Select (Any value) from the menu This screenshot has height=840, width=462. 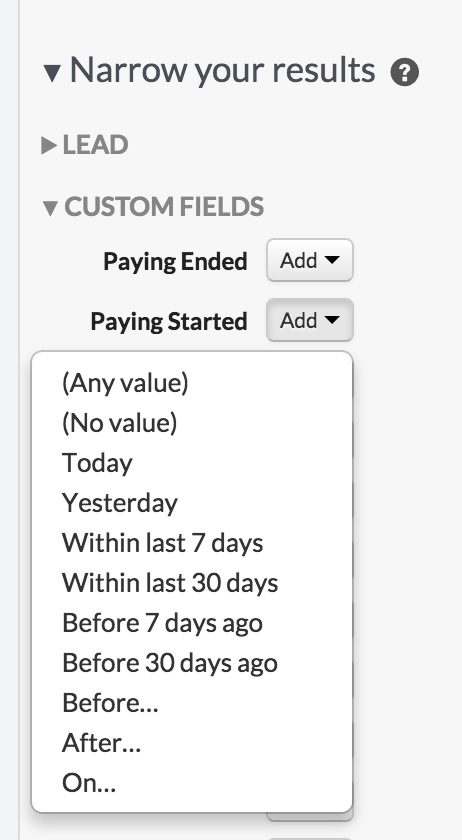[x=125, y=382]
